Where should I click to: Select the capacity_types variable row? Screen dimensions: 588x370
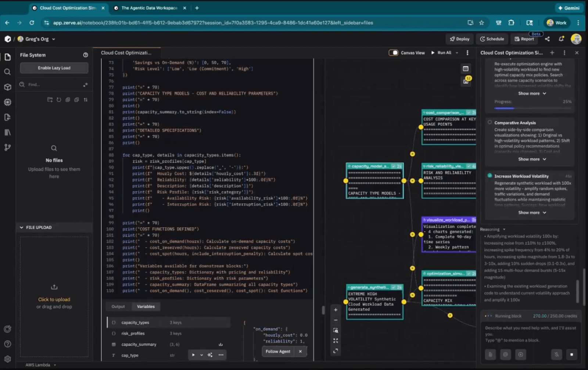pos(169,322)
